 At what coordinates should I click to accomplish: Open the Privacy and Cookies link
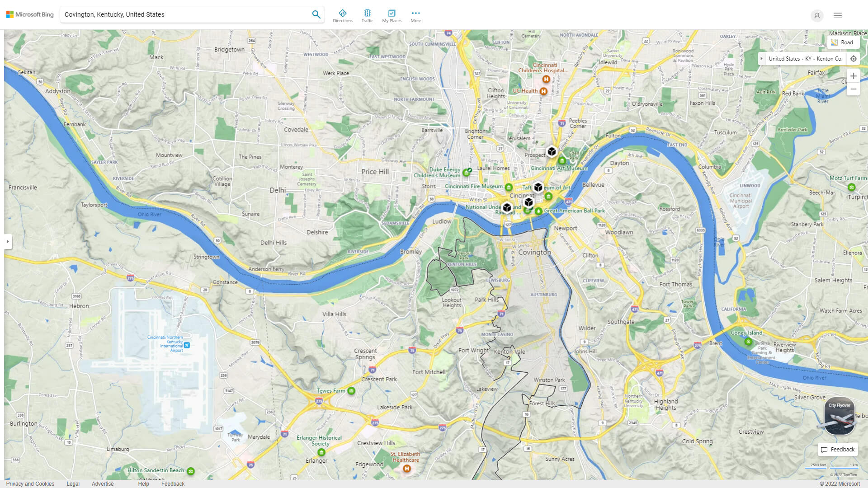(x=30, y=483)
